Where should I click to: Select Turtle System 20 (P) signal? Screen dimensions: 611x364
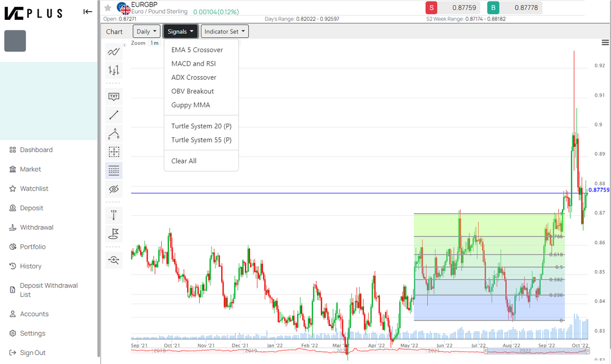(x=201, y=126)
